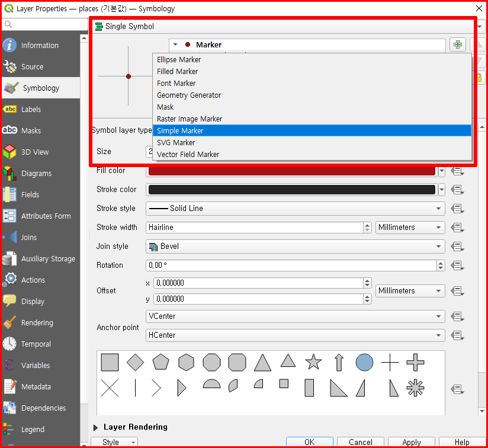Choose Vector Field Marker from the list

pos(312,154)
